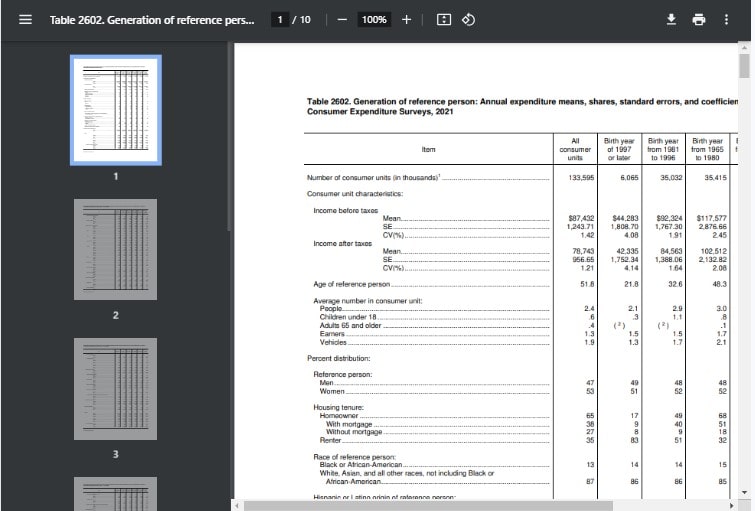The image size is (755, 511).
Task: Click the horizontal scrollbar thumb
Action: coord(429,506)
